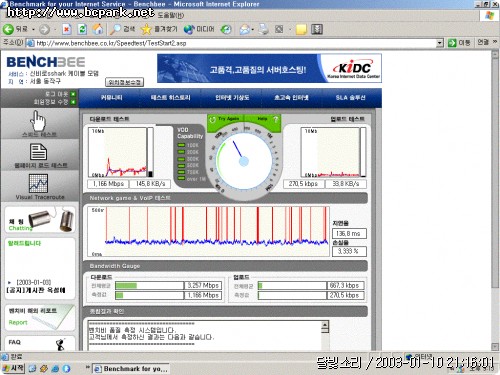Open the web page load test document icon

38,152
